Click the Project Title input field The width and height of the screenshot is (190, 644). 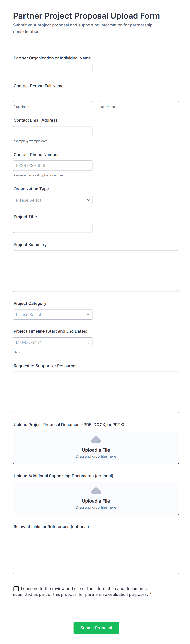53,228
